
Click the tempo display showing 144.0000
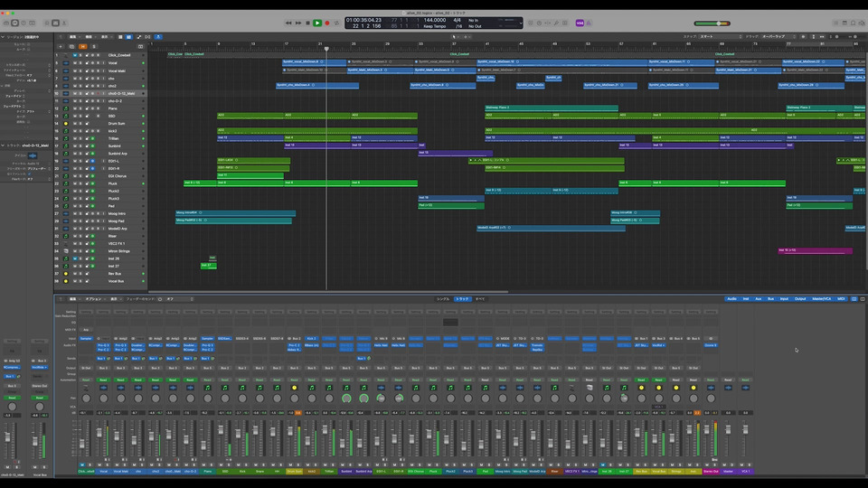click(x=435, y=20)
